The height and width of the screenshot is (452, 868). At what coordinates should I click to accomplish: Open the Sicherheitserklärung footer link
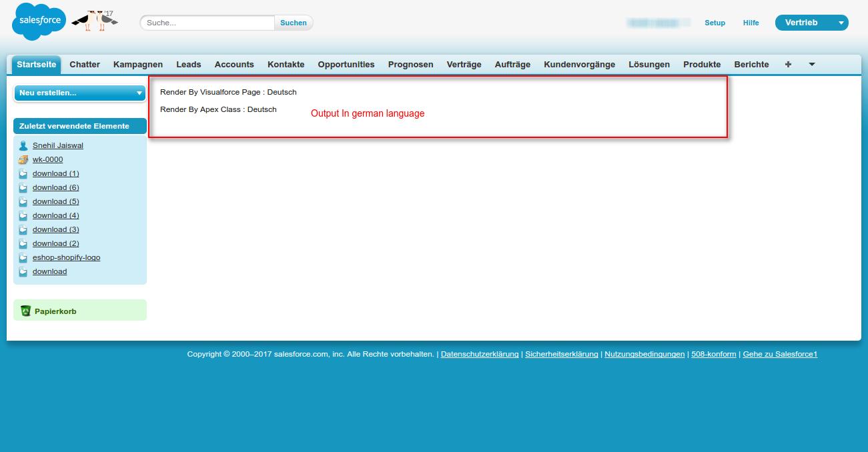pos(562,354)
